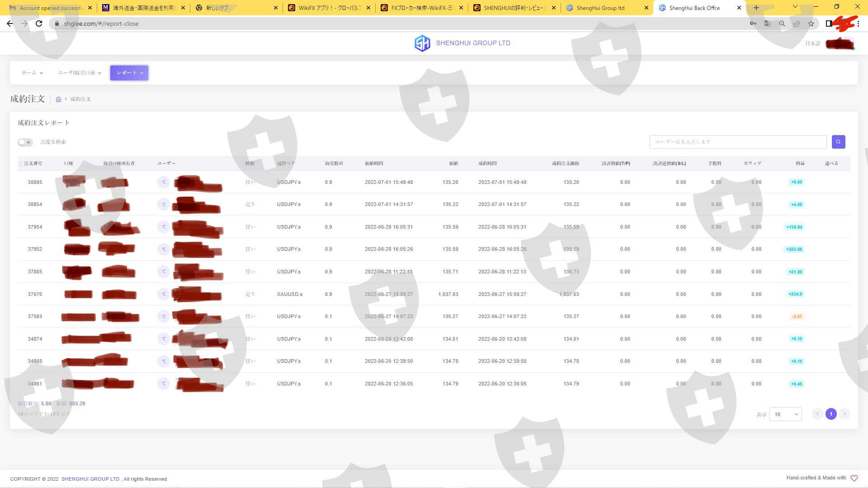Click the Shenghui Group logo icon
The width and height of the screenshot is (868, 488).
pos(422,43)
